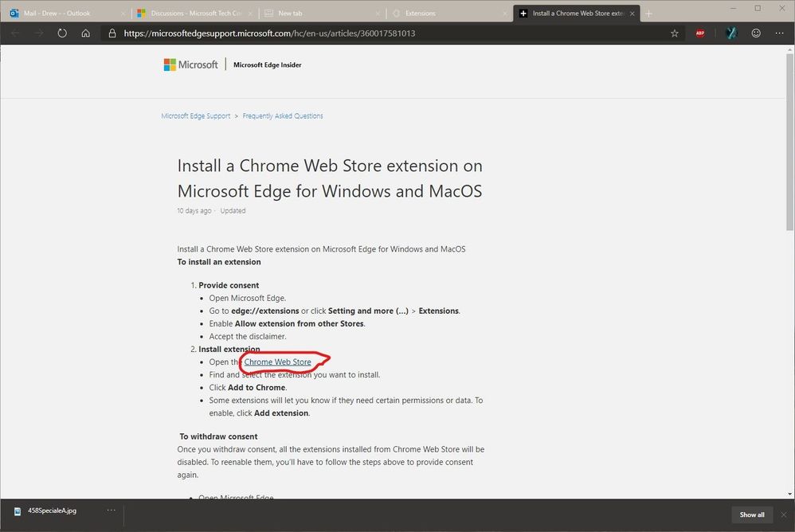Open the blue Y extension icon
This screenshot has height=532, width=795.
tap(730, 33)
